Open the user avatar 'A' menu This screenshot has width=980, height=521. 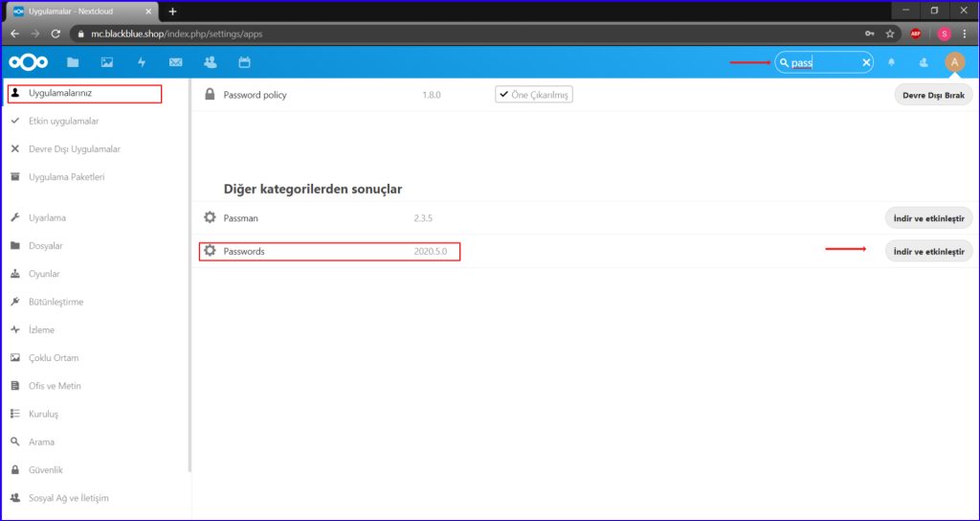click(x=954, y=62)
